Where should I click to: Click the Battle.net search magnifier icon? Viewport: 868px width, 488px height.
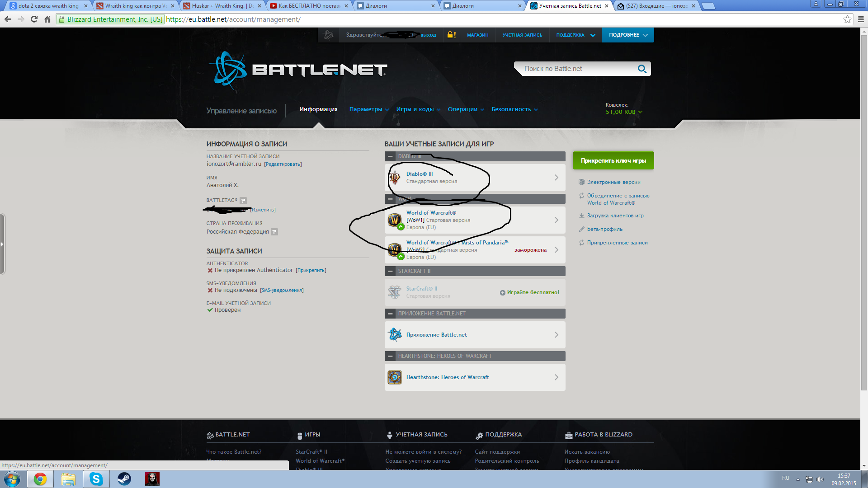tap(642, 69)
